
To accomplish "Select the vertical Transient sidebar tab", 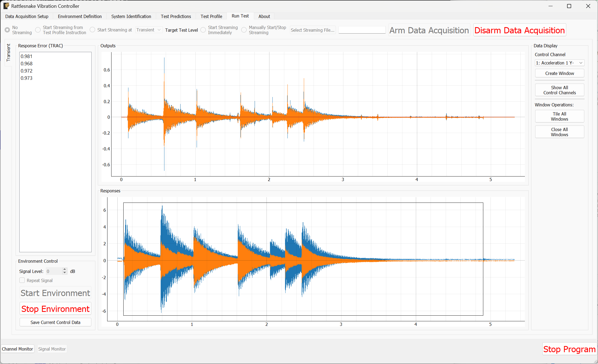I will pos(8,53).
